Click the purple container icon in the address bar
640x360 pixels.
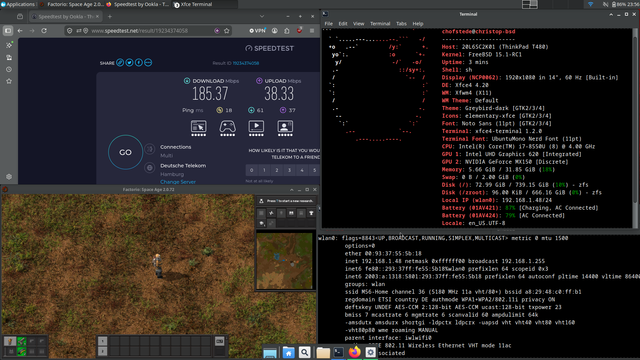217,31
